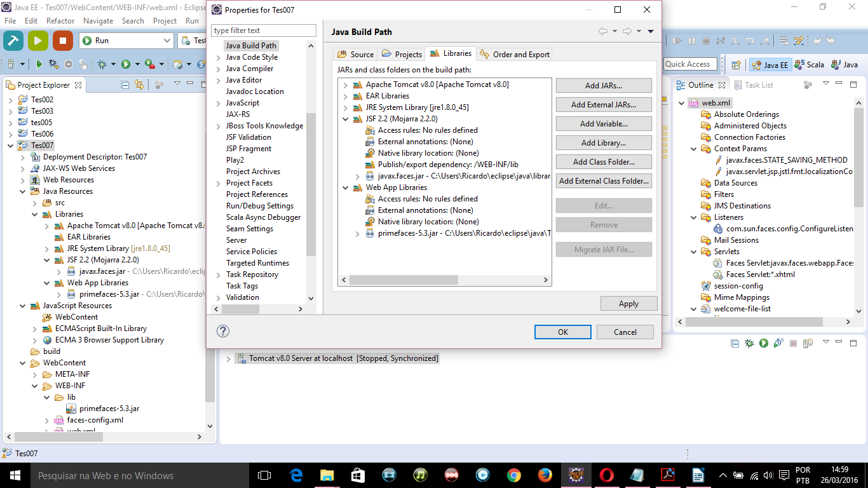Collapse Context Params in the Outline
Viewport: 868px width, 488px height.
[x=694, y=149]
